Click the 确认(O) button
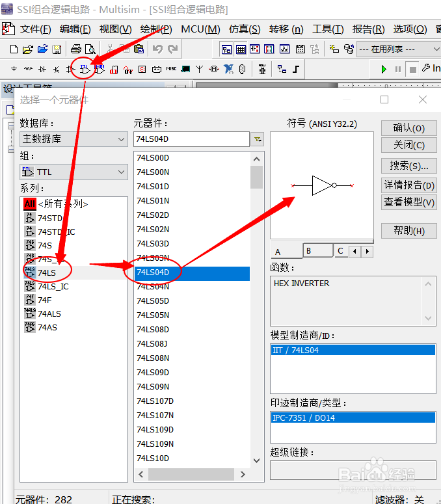Screen dimensions: 441x504 click(x=409, y=128)
